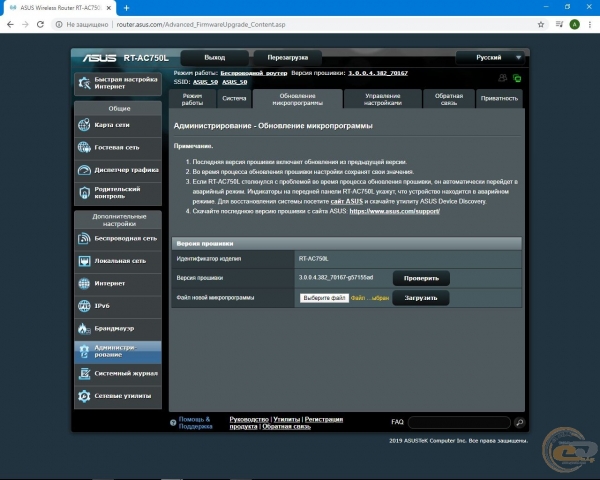Open Гостевая сеть menu item
600x480 pixels.
pyautogui.click(x=118, y=147)
